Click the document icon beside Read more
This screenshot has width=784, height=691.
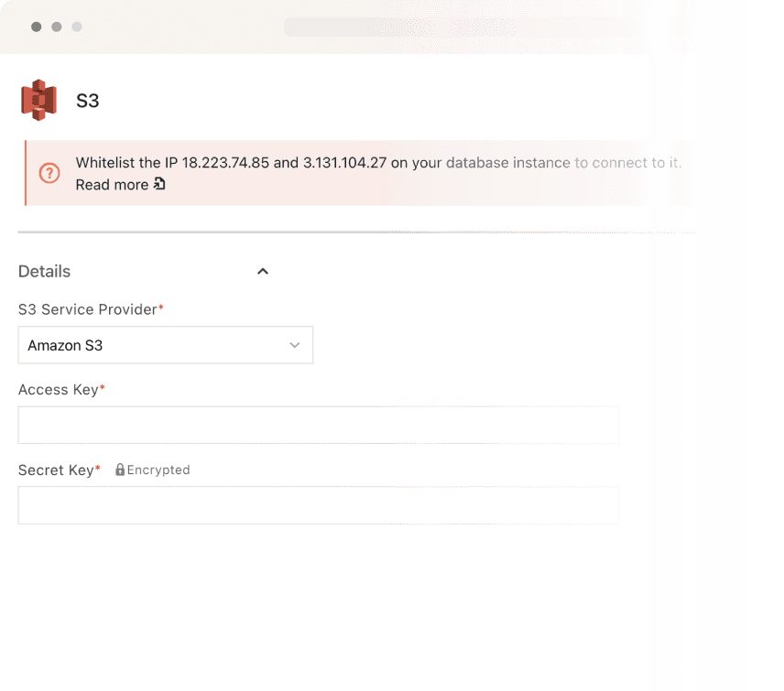pos(159,185)
